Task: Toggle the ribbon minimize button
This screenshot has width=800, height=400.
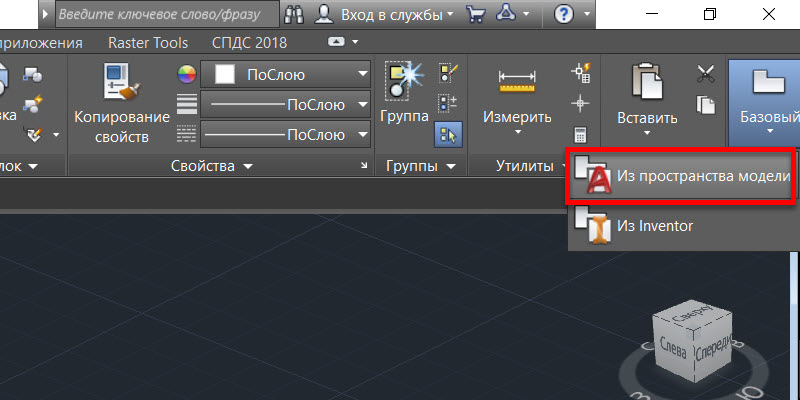Action: tap(337, 42)
